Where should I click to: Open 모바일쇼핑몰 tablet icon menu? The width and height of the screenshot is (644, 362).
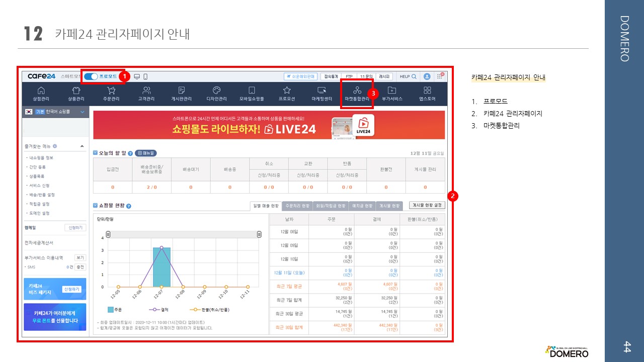click(252, 94)
